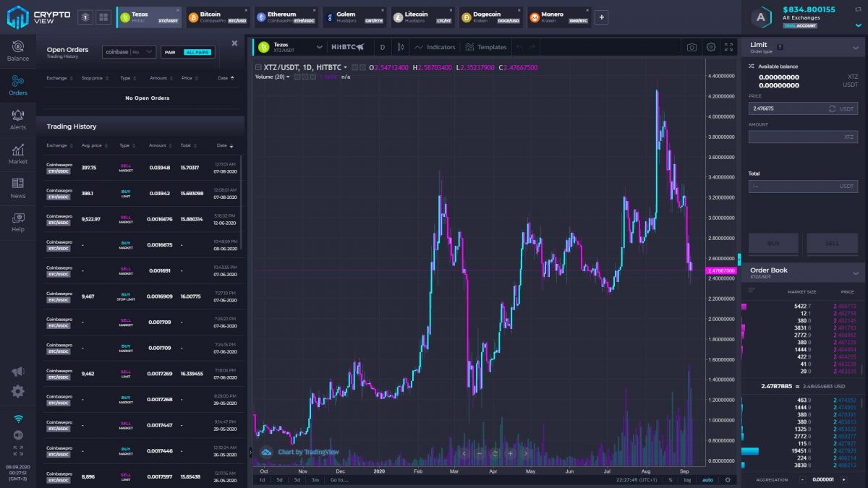Toggle logarithmic scale with the log control

(x=689, y=479)
